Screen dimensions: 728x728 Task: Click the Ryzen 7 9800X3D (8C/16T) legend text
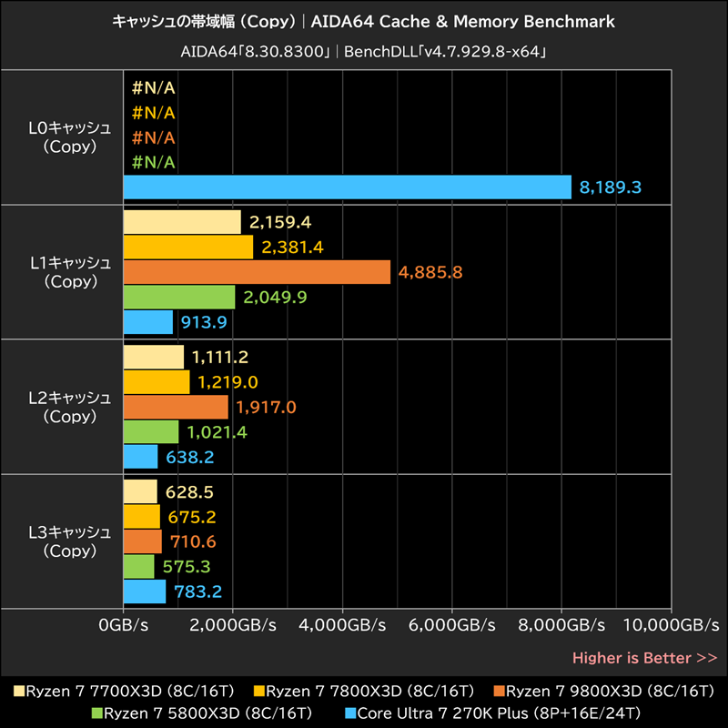tap(610, 692)
